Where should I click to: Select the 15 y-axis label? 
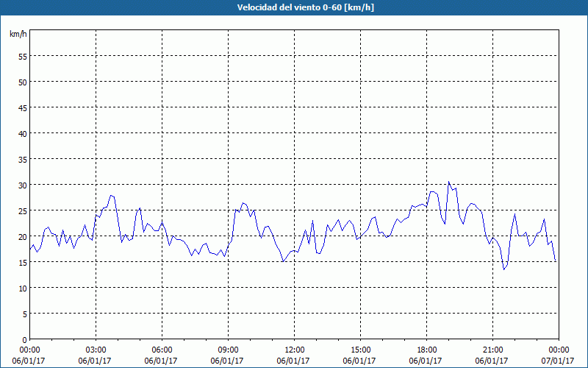pos(23,263)
